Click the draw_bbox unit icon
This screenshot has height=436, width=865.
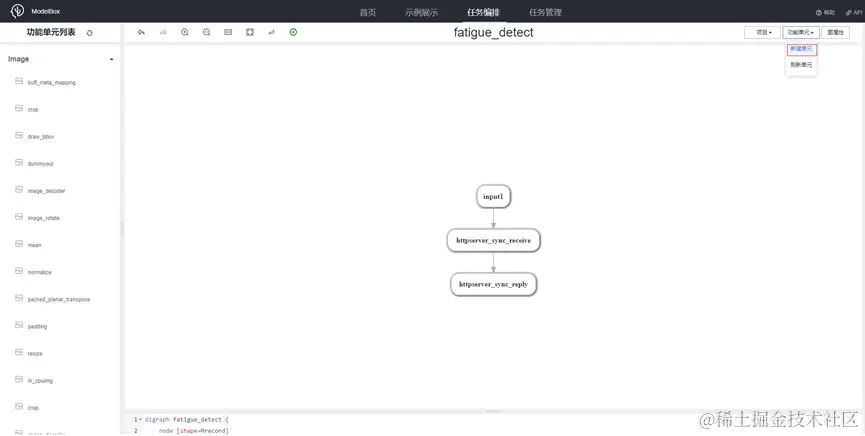click(x=19, y=135)
